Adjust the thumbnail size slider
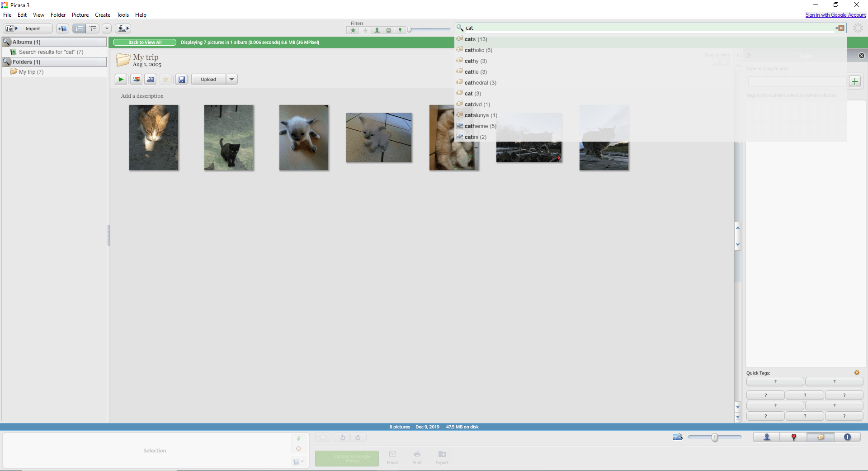This screenshot has height=471, width=868. (x=715, y=437)
